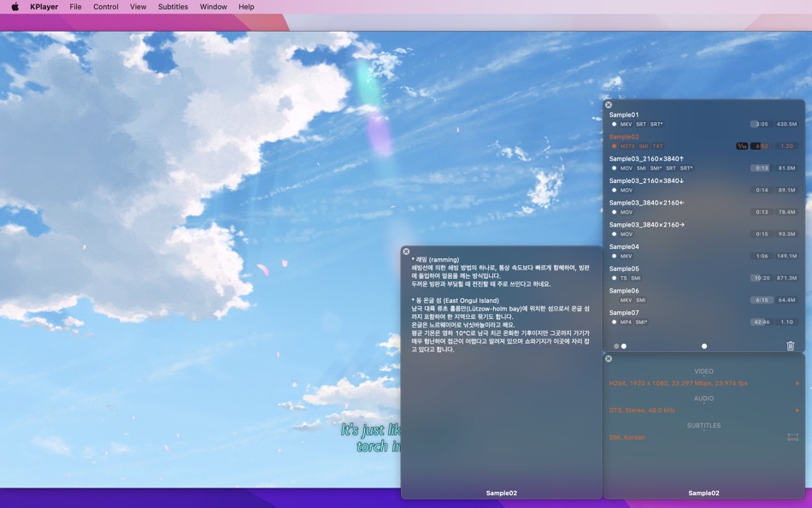Click the 42:46 progress bar of Sample07

pyautogui.click(x=762, y=322)
